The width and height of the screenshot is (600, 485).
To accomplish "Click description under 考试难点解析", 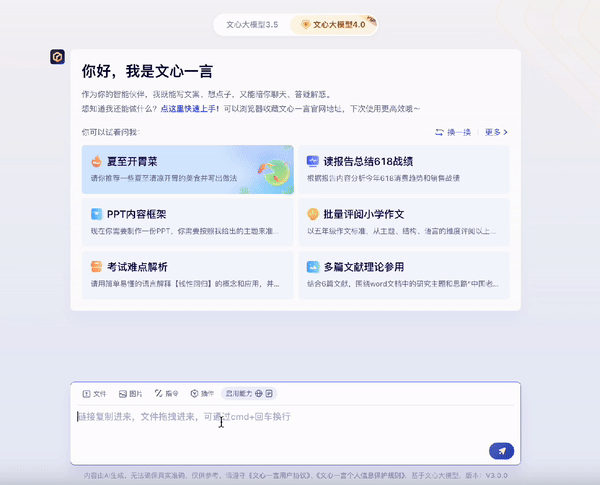I will click(x=185, y=284).
